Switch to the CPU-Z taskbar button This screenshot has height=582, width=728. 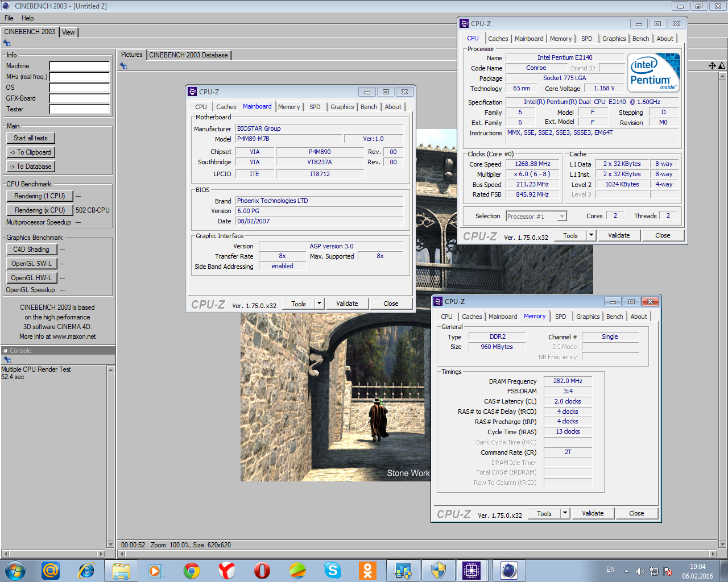[x=471, y=570]
